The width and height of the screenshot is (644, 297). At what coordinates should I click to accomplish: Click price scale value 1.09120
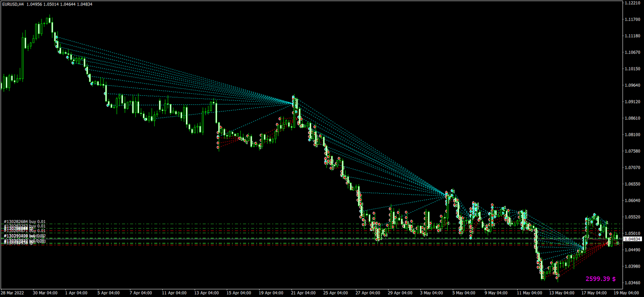click(632, 102)
